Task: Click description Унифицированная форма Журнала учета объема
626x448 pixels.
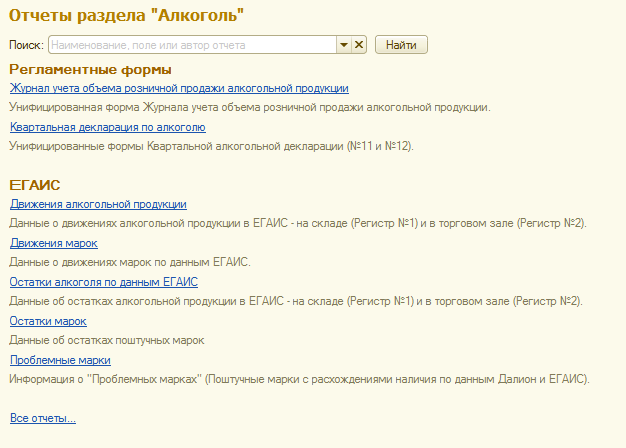Action: click(250, 107)
